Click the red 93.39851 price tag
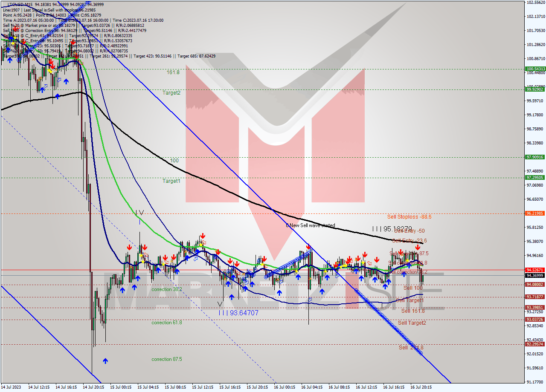Screen dimensions: 546x392 coord(535,307)
